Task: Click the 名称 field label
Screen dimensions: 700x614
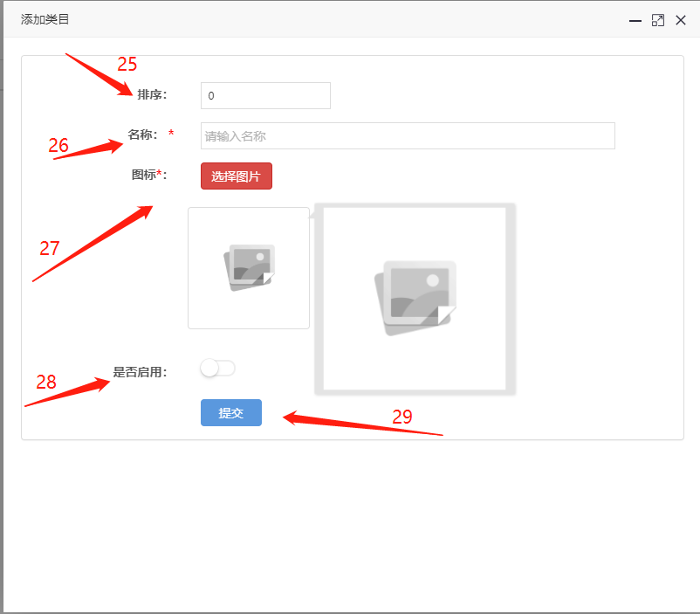Action: (x=142, y=135)
